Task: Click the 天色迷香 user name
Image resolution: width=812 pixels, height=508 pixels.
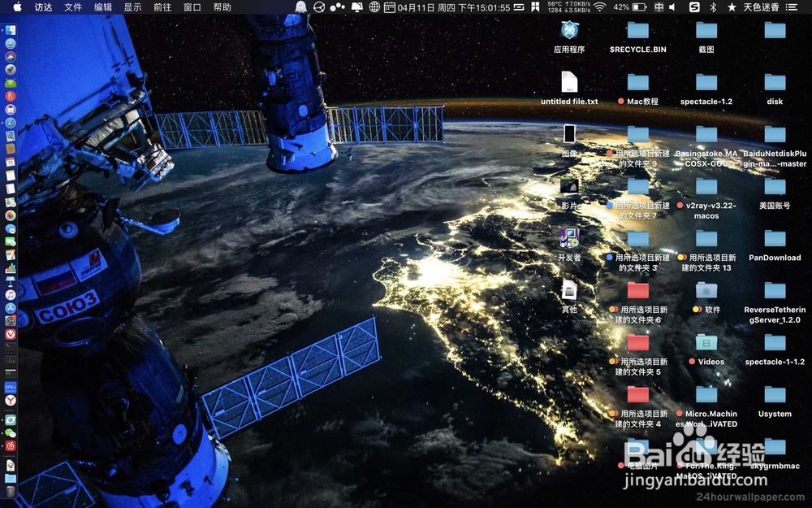Action: click(x=762, y=7)
